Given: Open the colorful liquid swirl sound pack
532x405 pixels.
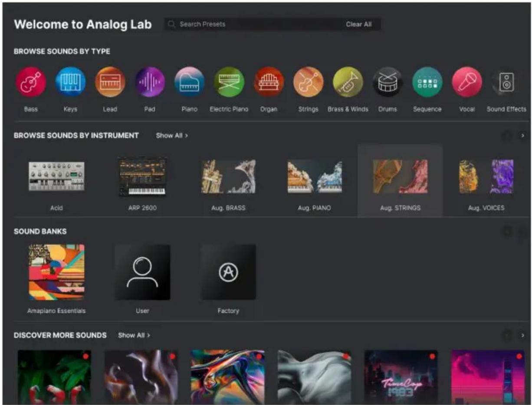Looking at the screenshot, I should tap(228, 377).
